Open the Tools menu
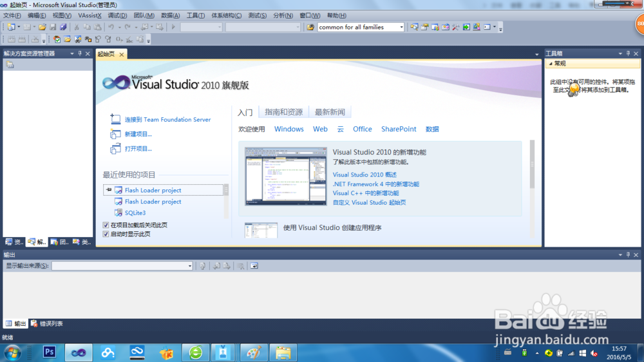644x362 pixels. tap(196, 15)
